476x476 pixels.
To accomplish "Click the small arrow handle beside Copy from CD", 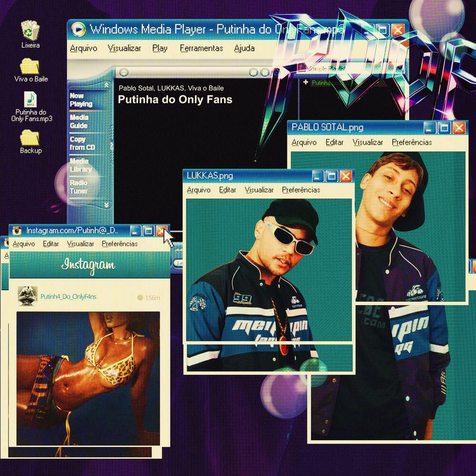I will click(x=112, y=145).
